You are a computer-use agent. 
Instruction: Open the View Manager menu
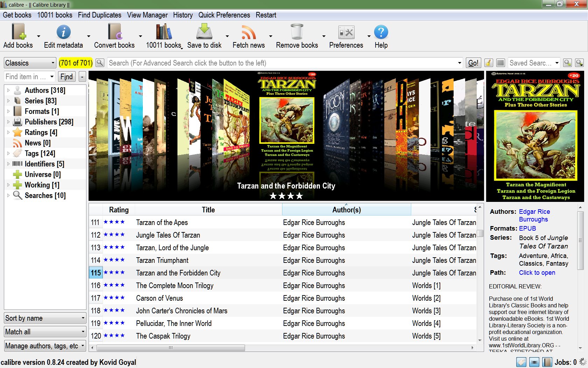pyautogui.click(x=147, y=15)
